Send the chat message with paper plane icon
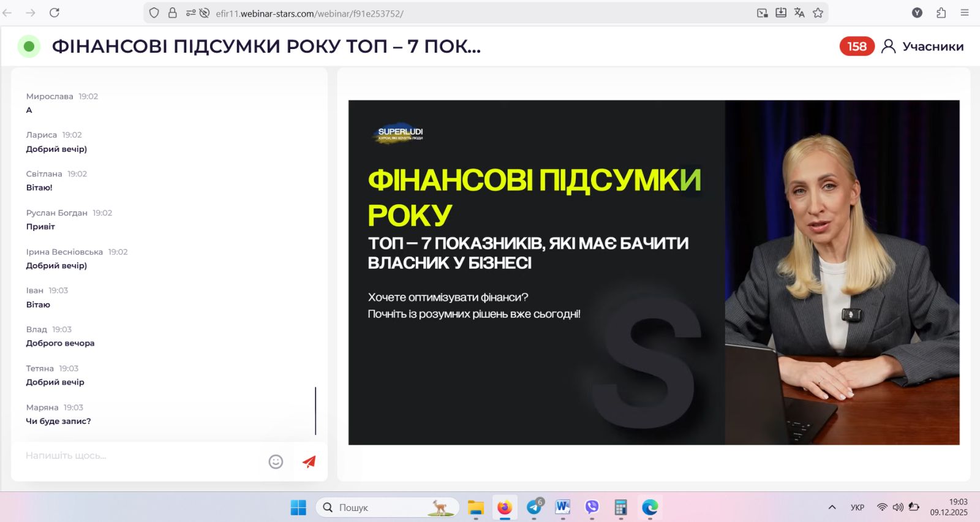This screenshot has height=522, width=980. coord(309,462)
